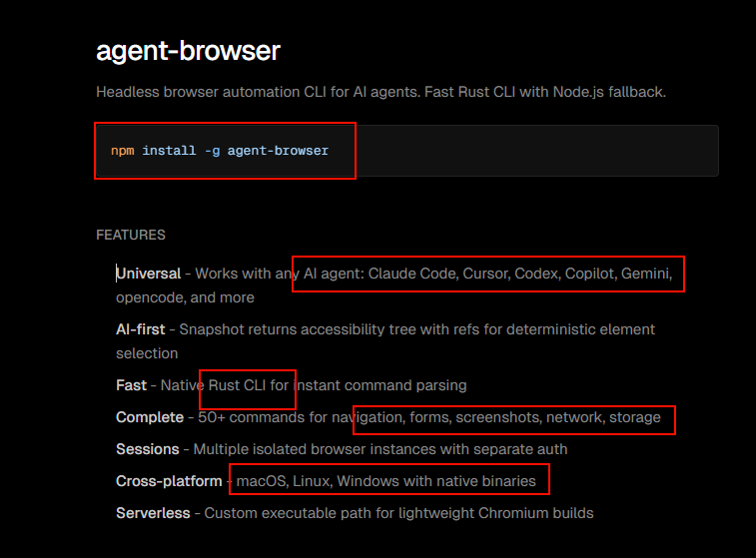This screenshot has height=558, width=756.
Task: Click the bold "Fast" feature label
Action: tap(131, 385)
